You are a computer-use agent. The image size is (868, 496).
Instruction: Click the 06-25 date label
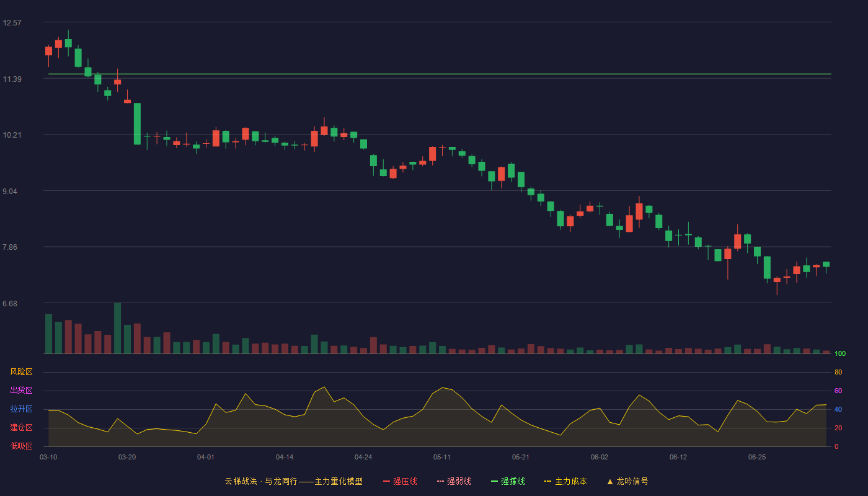tap(757, 457)
